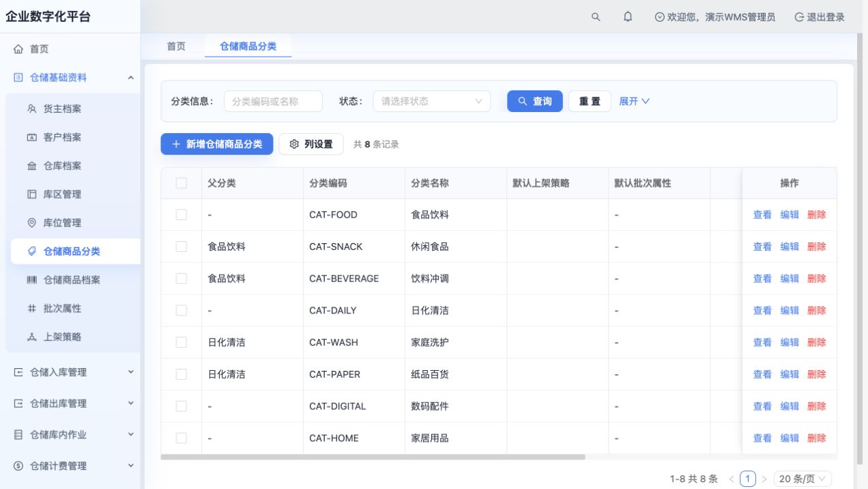Check the CAT-BEVERAGE row checkbox
Image resolution: width=868 pixels, height=489 pixels.
[182, 279]
